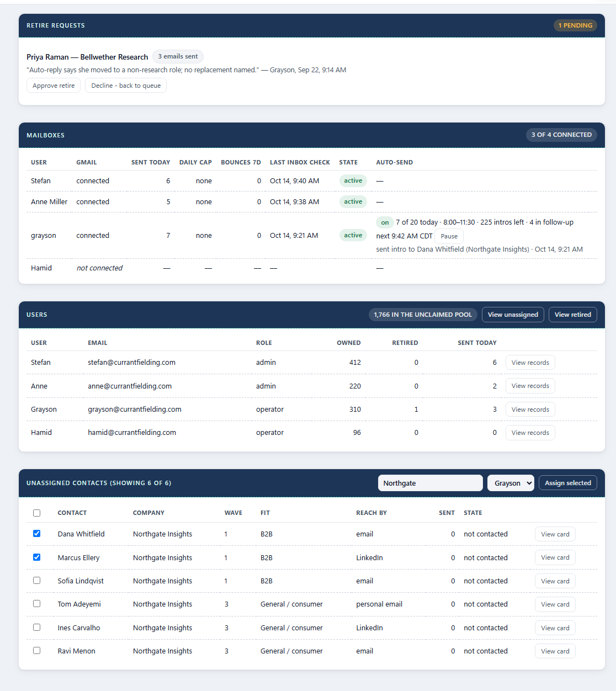Click Stefan's owned count 412

(355, 363)
